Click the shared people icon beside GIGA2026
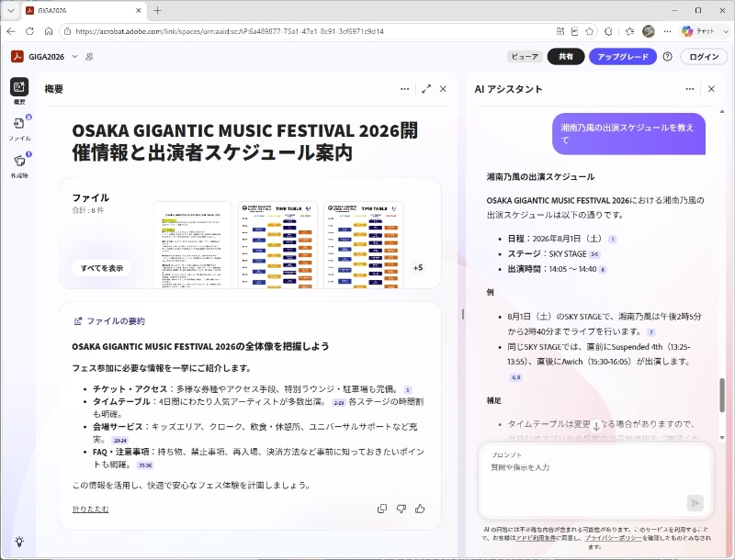The width and height of the screenshot is (735, 560). pyautogui.click(x=89, y=57)
